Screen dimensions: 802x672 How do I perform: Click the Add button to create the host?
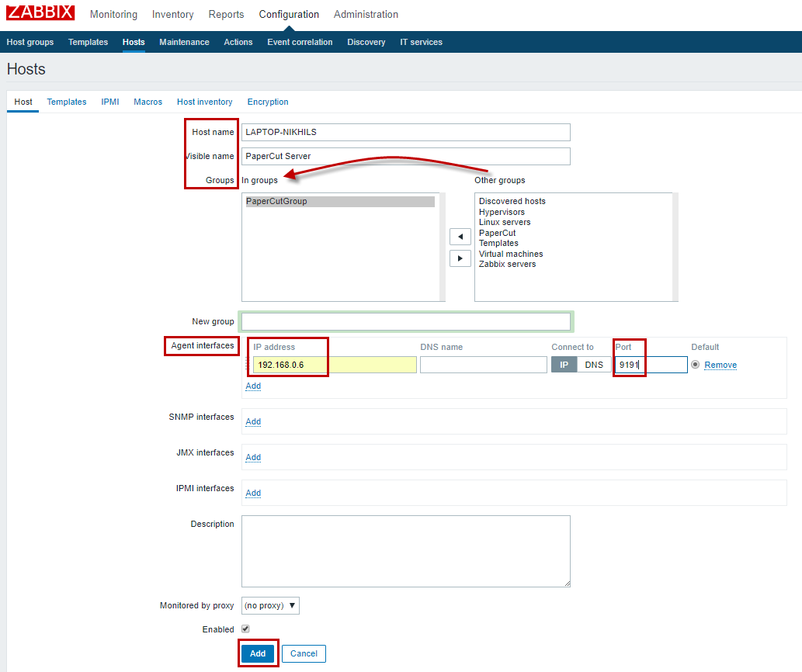point(258,653)
